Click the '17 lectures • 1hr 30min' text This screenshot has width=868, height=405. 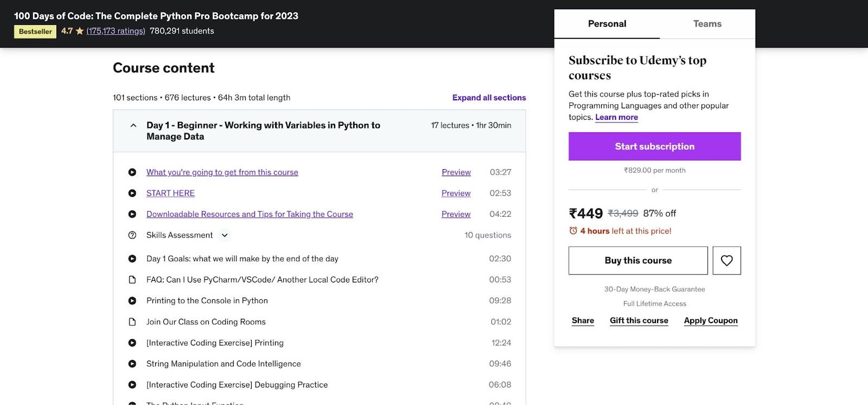(x=471, y=125)
